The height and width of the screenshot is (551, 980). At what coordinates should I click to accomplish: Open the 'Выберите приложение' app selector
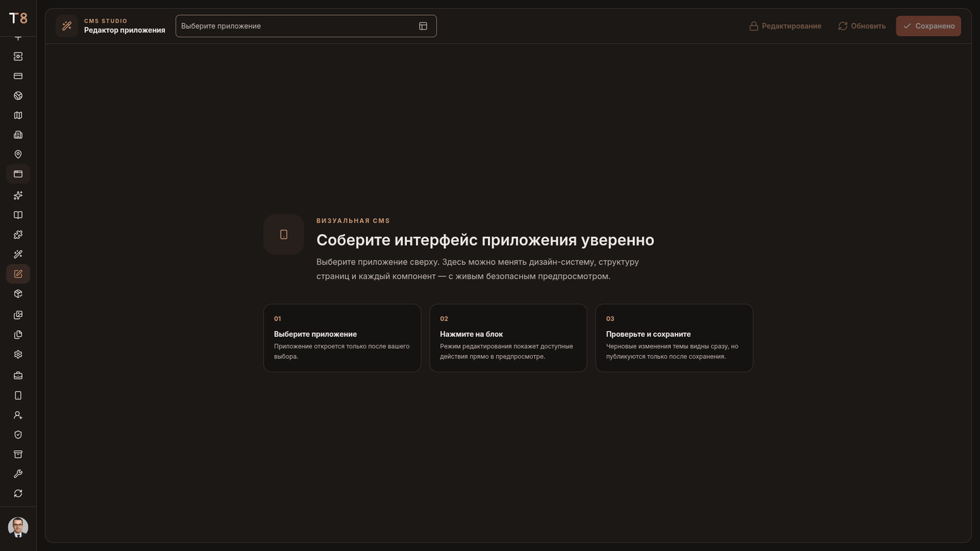(x=306, y=26)
